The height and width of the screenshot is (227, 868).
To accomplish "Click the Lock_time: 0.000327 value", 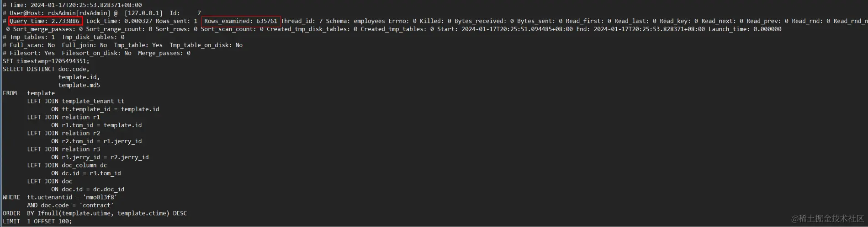I will click(x=119, y=21).
